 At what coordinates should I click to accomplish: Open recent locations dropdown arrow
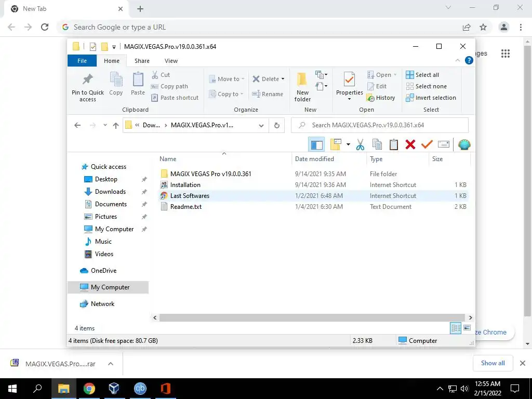pos(105,125)
